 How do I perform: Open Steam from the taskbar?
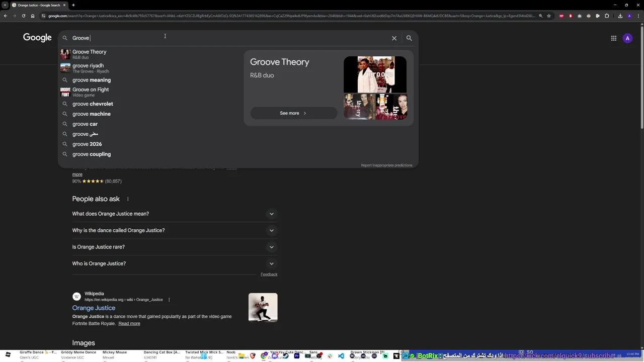tap(286, 356)
